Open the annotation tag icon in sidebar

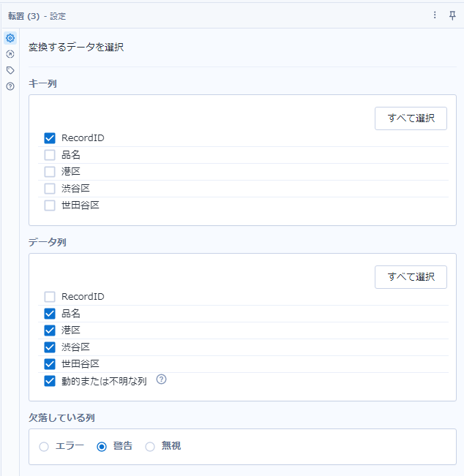[10, 70]
